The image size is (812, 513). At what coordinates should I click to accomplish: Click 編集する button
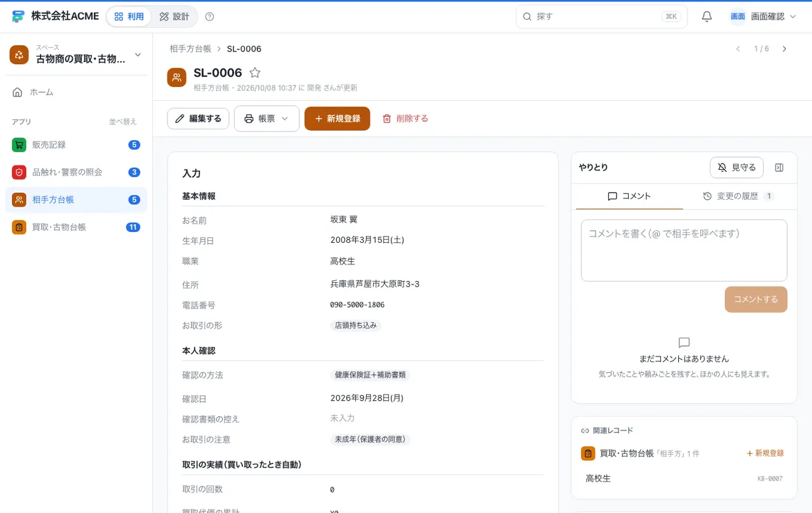[x=198, y=119]
